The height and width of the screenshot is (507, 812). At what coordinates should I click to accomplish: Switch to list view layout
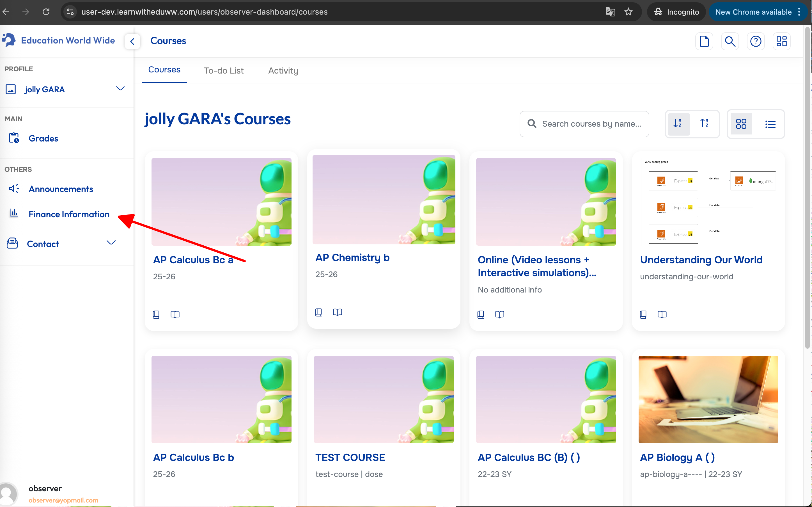(x=770, y=124)
